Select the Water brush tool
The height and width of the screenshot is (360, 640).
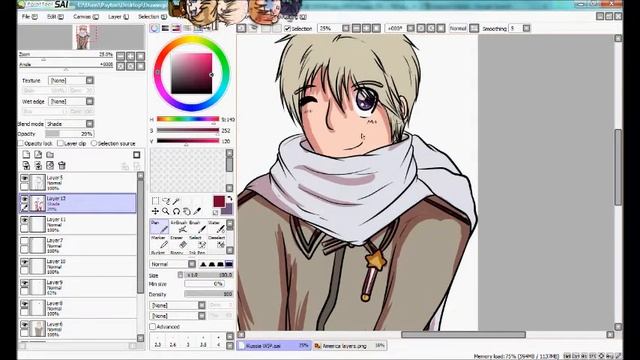coord(216,227)
